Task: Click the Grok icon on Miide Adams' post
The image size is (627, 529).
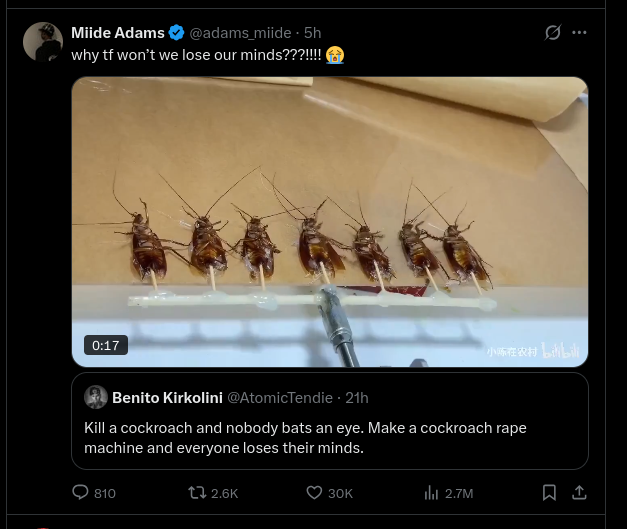Action: (x=553, y=33)
